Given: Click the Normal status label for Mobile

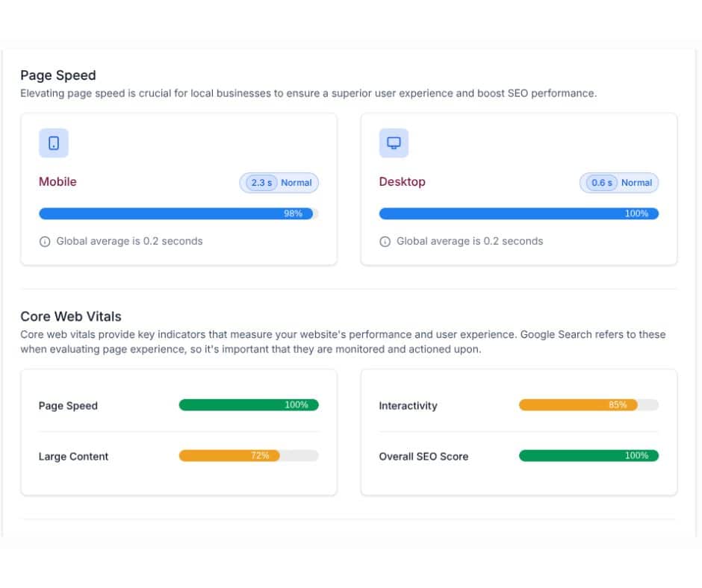Looking at the screenshot, I should [296, 182].
